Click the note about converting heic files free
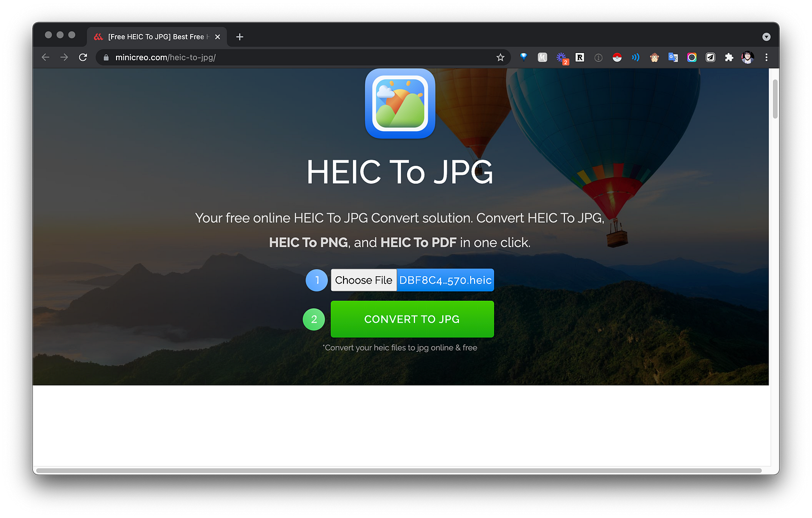 coord(400,348)
